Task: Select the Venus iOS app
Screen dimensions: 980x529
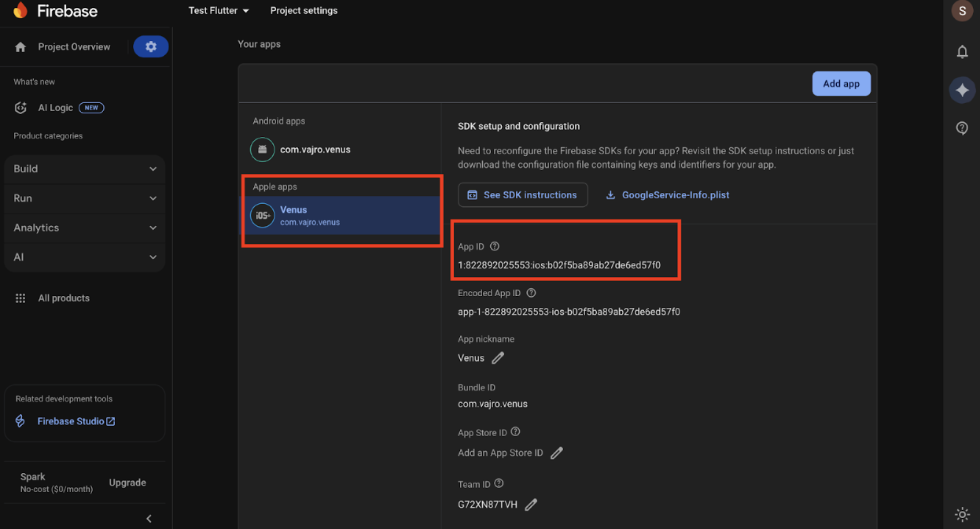Action: [x=340, y=216]
